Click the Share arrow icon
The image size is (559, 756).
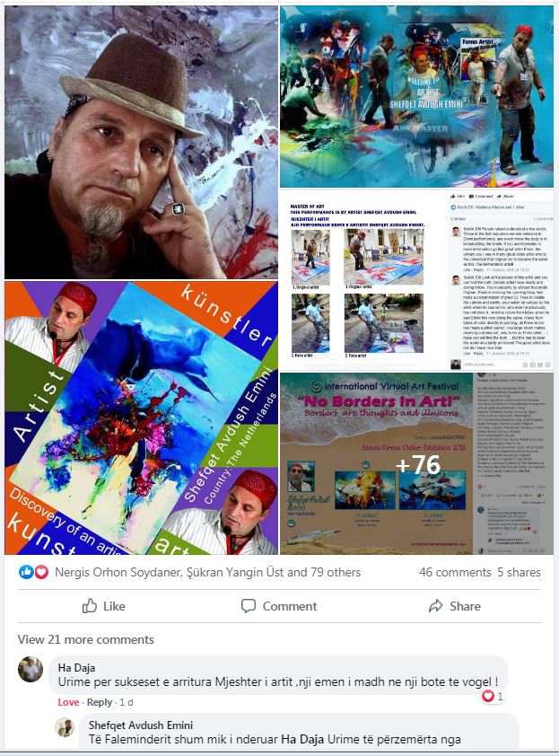point(436,605)
